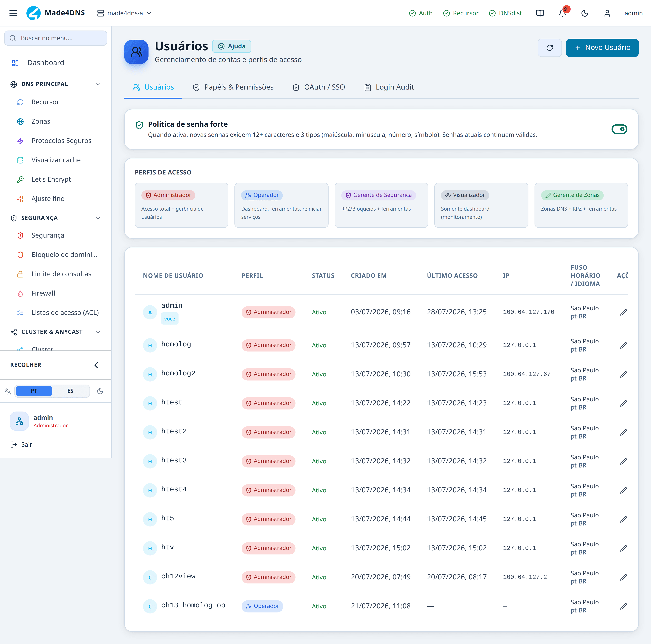Image resolution: width=651 pixels, height=644 pixels.
Task: Select the Gerente de Zonas profile card
Action: pyautogui.click(x=581, y=205)
